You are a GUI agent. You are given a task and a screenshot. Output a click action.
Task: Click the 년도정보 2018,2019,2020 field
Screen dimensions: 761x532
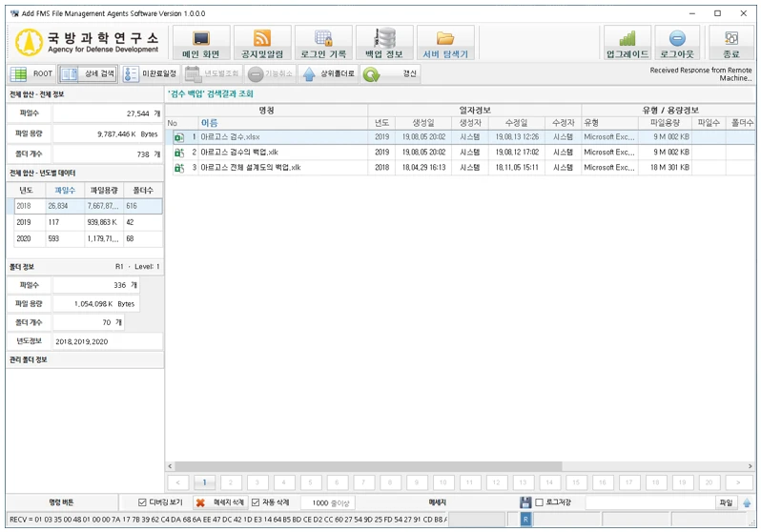(108, 341)
